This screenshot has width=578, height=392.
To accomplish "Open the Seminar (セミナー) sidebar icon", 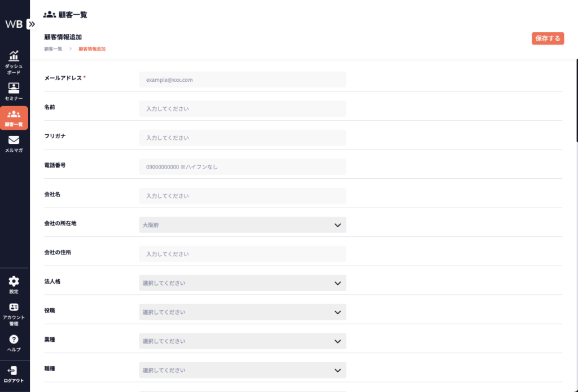I will coord(14,88).
